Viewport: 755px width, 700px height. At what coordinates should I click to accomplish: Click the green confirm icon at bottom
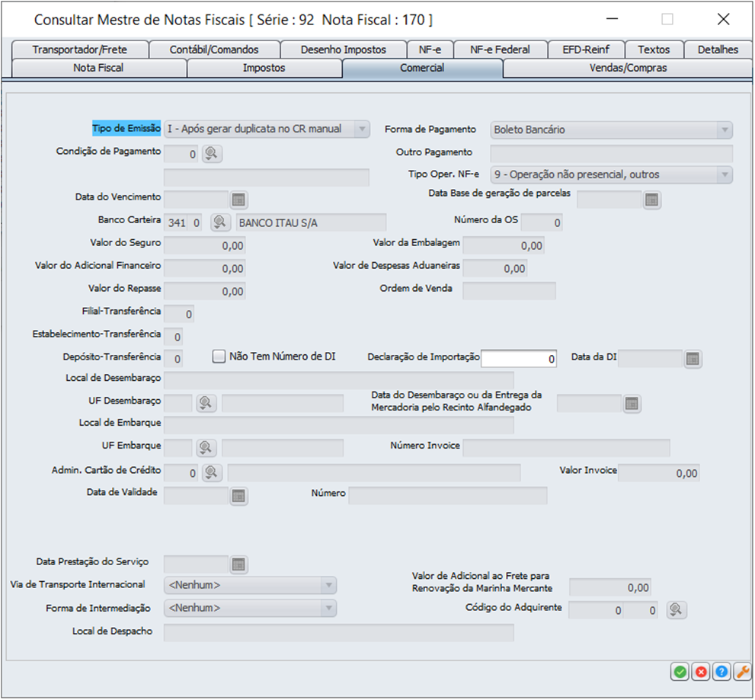point(679,672)
